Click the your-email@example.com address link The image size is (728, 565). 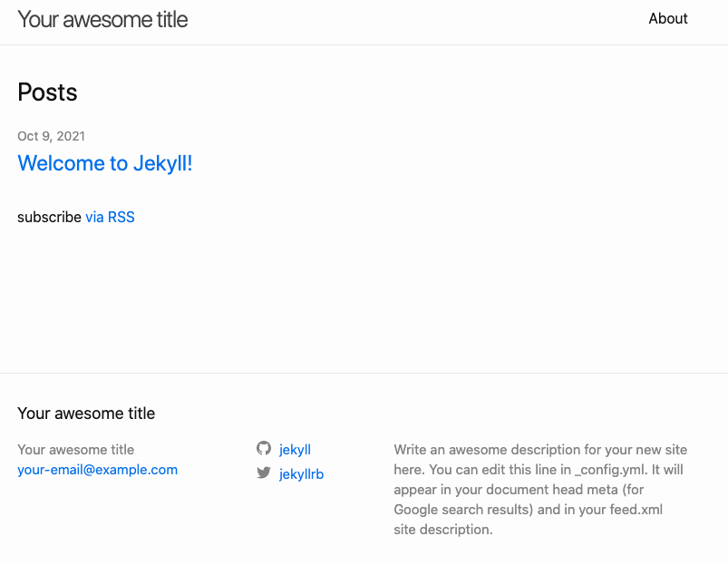pyautogui.click(x=98, y=470)
